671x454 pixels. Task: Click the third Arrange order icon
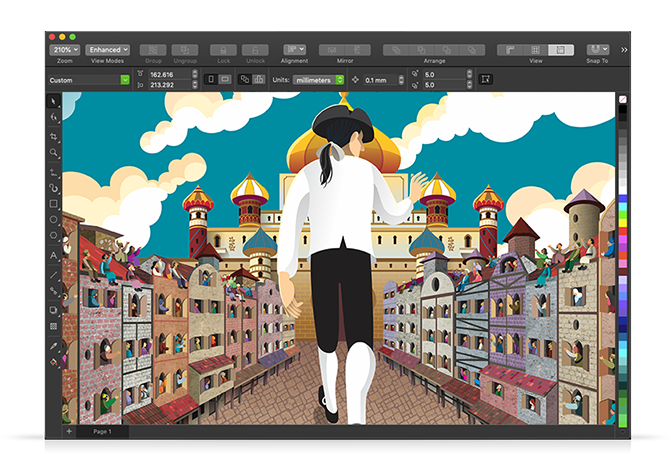pos(447,50)
